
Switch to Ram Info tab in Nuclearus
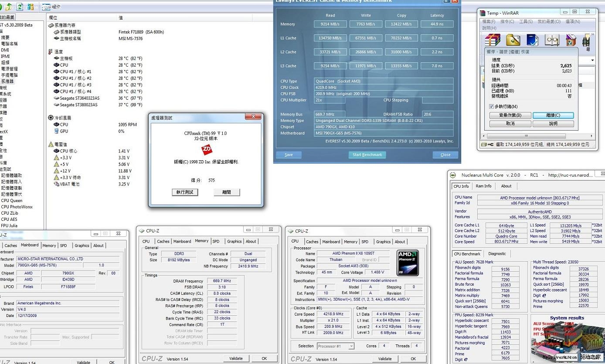(x=483, y=186)
